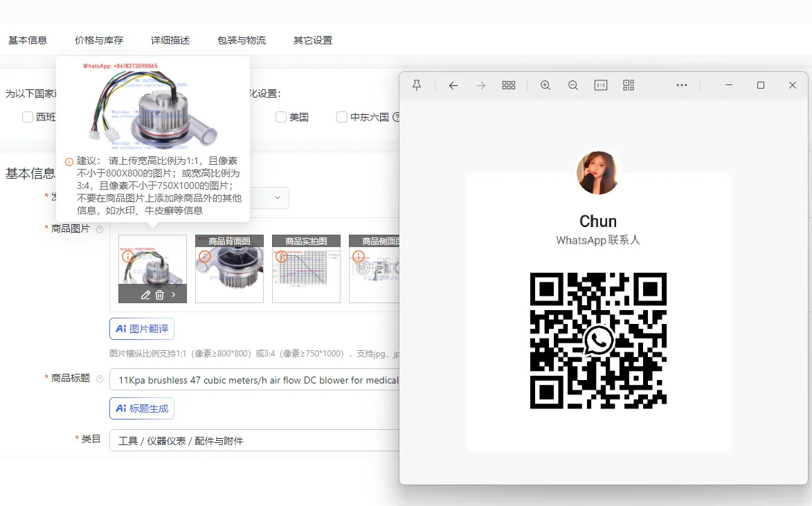Zoom in on the QR image

(545, 85)
